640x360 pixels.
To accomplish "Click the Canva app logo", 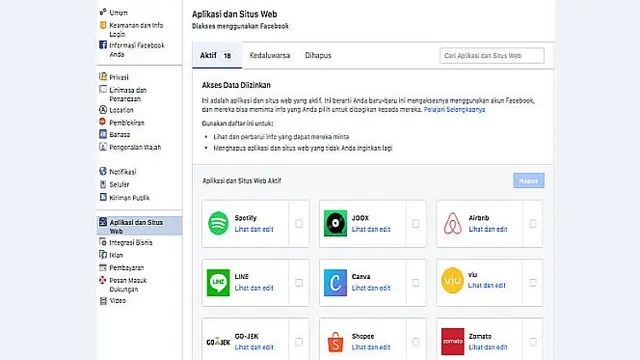I will [335, 282].
